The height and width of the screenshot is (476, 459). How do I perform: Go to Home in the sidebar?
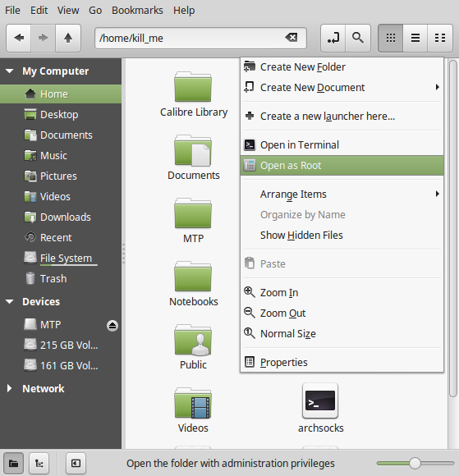61,94
